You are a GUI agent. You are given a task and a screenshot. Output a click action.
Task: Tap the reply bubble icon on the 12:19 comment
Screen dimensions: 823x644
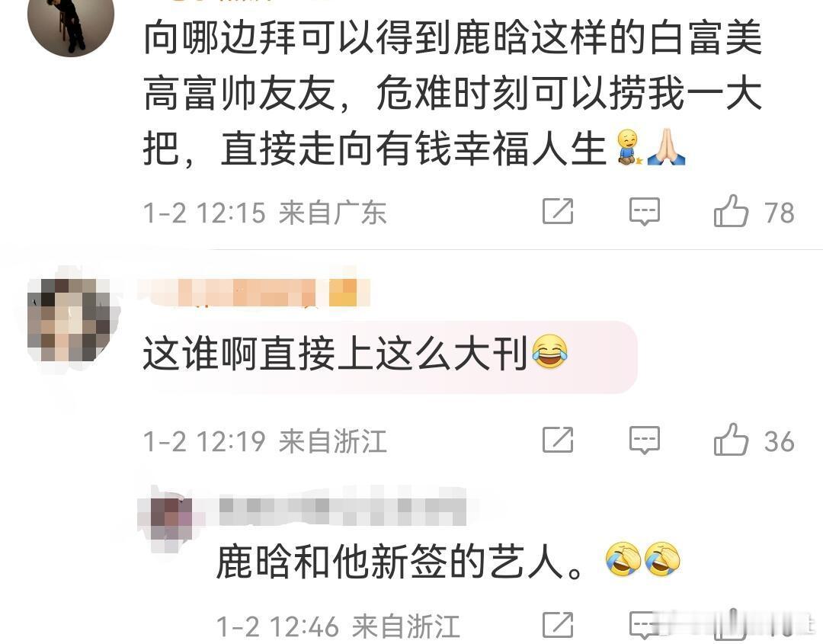click(645, 440)
